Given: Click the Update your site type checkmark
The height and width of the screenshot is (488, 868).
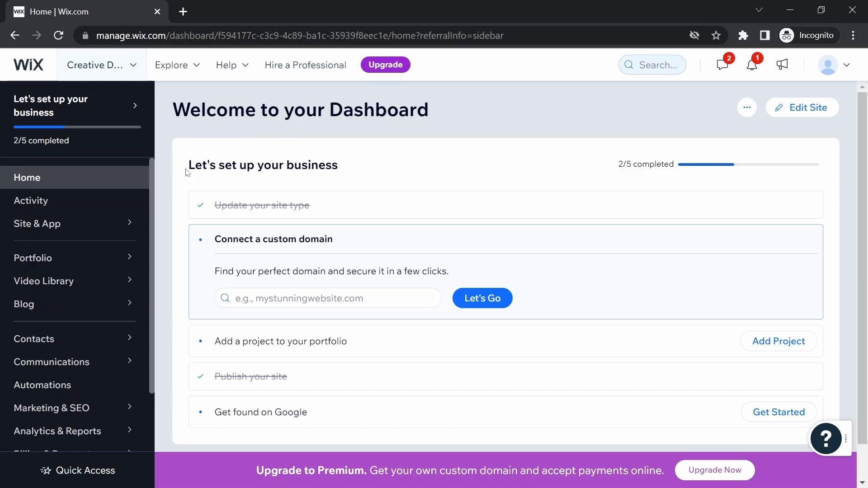Looking at the screenshot, I should click(x=201, y=205).
